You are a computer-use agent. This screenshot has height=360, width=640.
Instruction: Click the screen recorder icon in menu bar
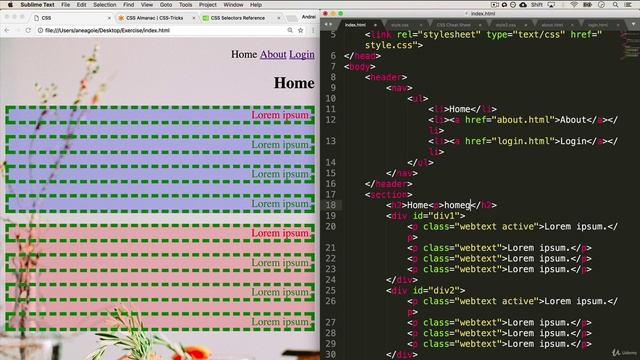pyautogui.click(x=495, y=5)
